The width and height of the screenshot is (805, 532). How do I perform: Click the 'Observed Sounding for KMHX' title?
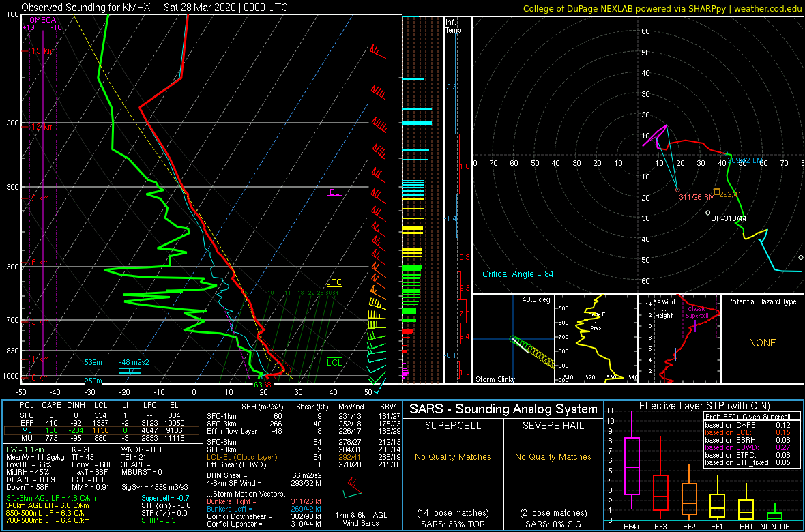click(155, 8)
